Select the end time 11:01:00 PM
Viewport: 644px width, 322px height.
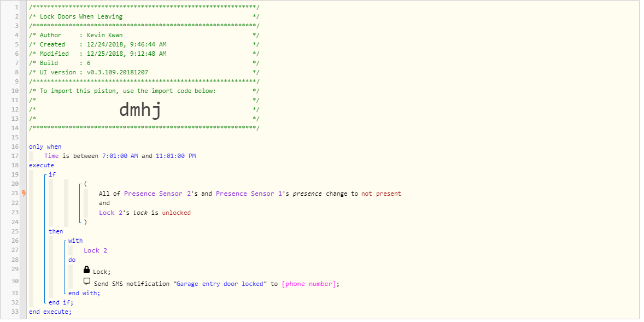(x=176, y=156)
